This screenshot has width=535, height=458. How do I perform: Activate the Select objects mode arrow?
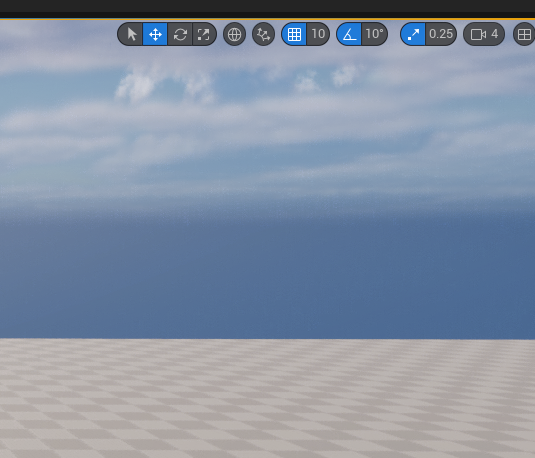[x=131, y=34]
